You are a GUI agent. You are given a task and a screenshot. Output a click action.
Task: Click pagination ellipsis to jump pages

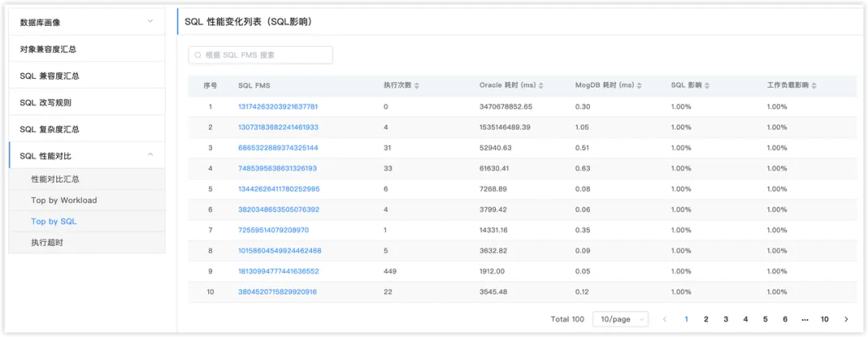(805, 319)
